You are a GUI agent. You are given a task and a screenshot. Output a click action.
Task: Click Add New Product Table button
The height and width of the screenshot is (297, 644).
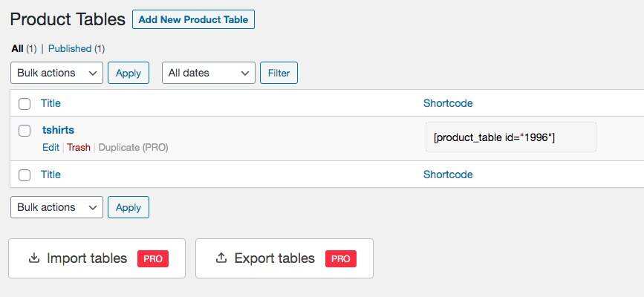click(x=193, y=19)
